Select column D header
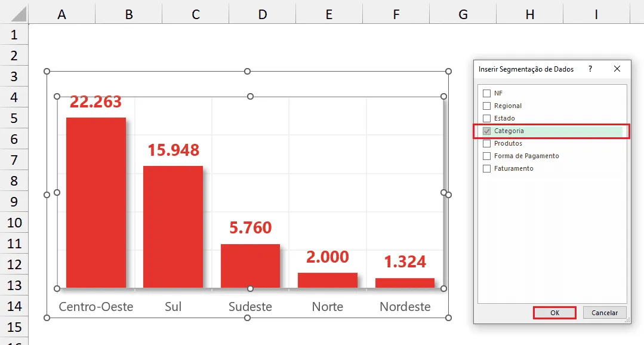This screenshot has height=345, width=644. pos(263,14)
